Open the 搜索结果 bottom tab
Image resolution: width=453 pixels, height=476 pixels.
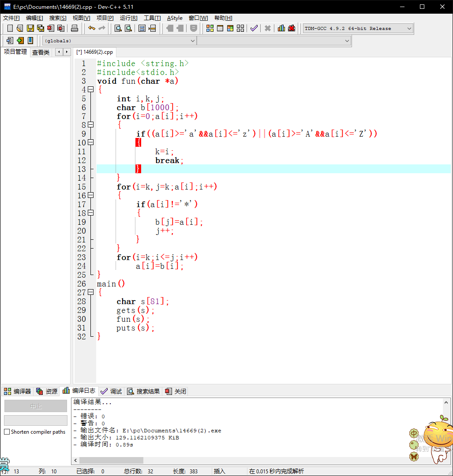click(143, 391)
